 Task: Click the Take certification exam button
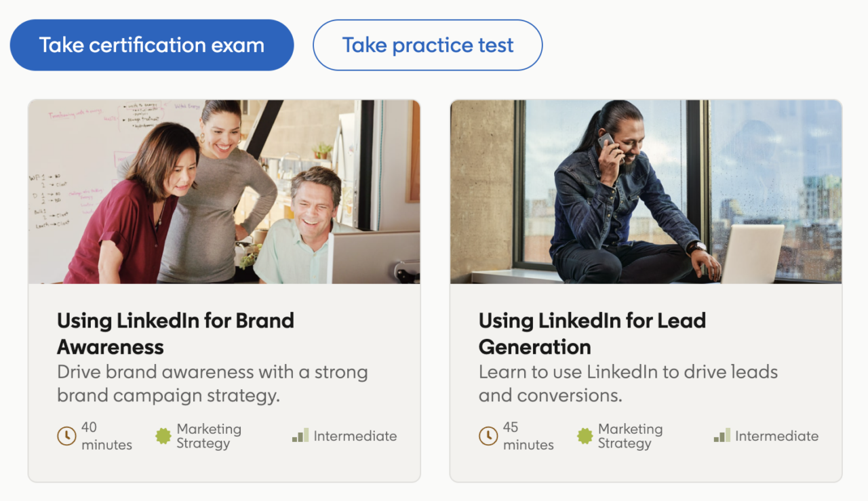point(151,45)
